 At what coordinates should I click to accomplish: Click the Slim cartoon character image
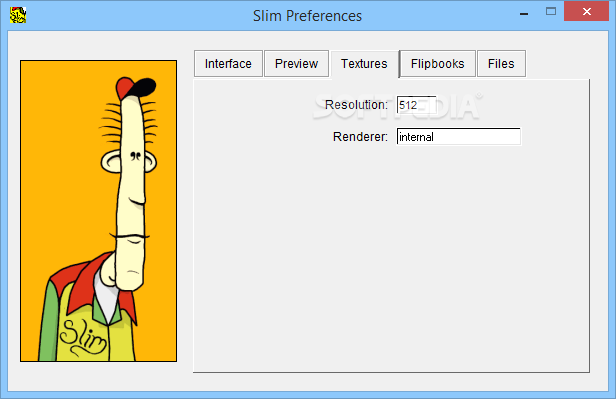[x=99, y=211]
